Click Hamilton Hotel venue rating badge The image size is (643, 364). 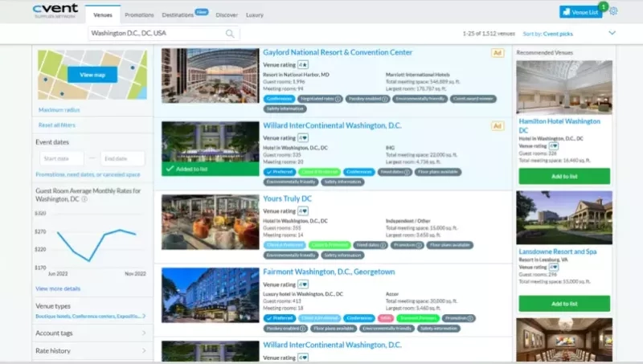(554, 146)
